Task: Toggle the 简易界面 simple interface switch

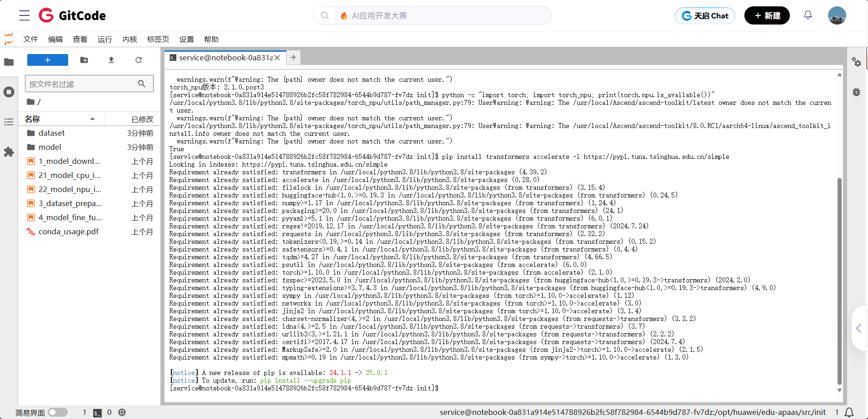Action: (x=58, y=412)
